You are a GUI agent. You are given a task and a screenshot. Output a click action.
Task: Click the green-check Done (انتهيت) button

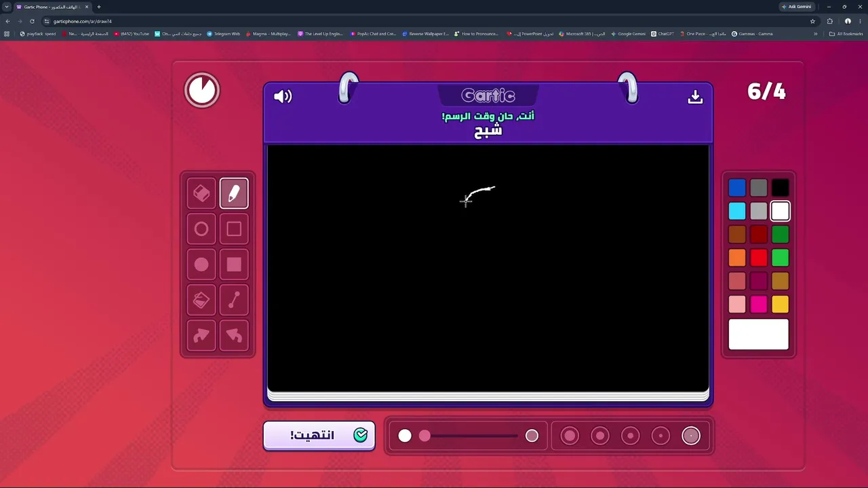[319, 435]
